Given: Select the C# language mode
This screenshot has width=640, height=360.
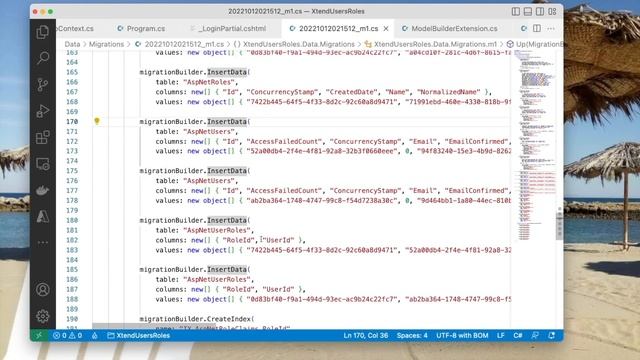Looking at the screenshot, I should click(518, 336).
